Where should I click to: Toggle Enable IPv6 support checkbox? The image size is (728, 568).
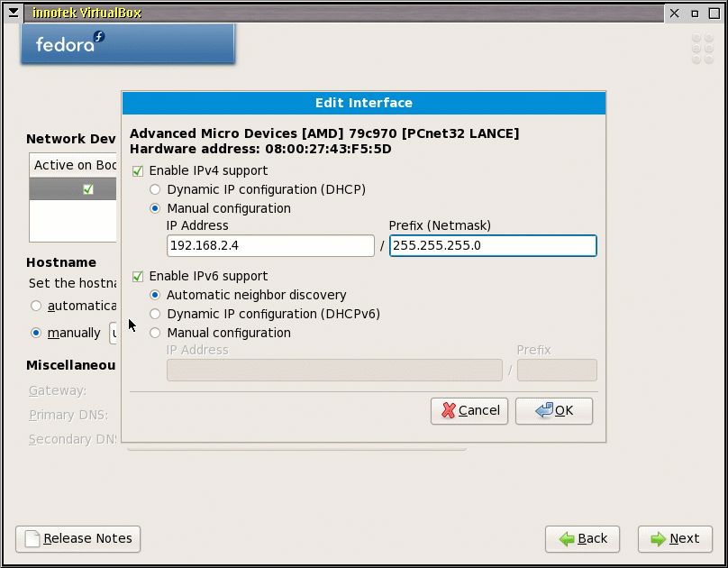point(138,277)
